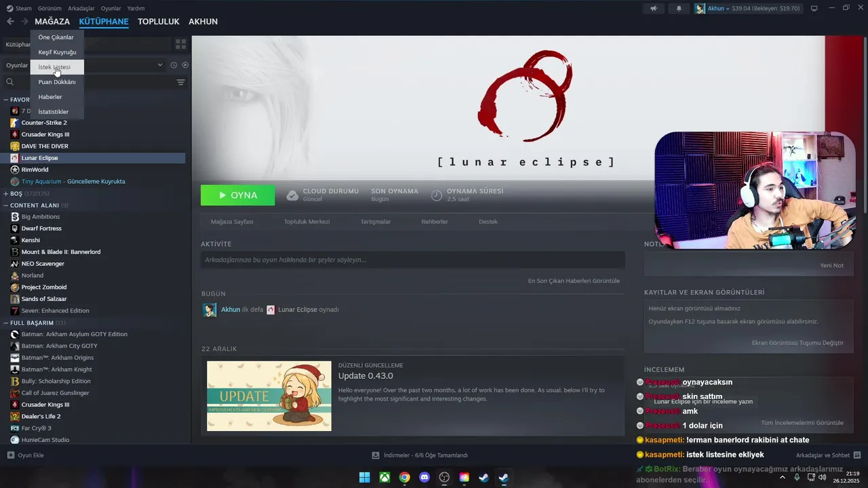Viewport: 868px width, 488px height.
Task: Switch to the MAĞAZA tab
Action: (x=52, y=22)
